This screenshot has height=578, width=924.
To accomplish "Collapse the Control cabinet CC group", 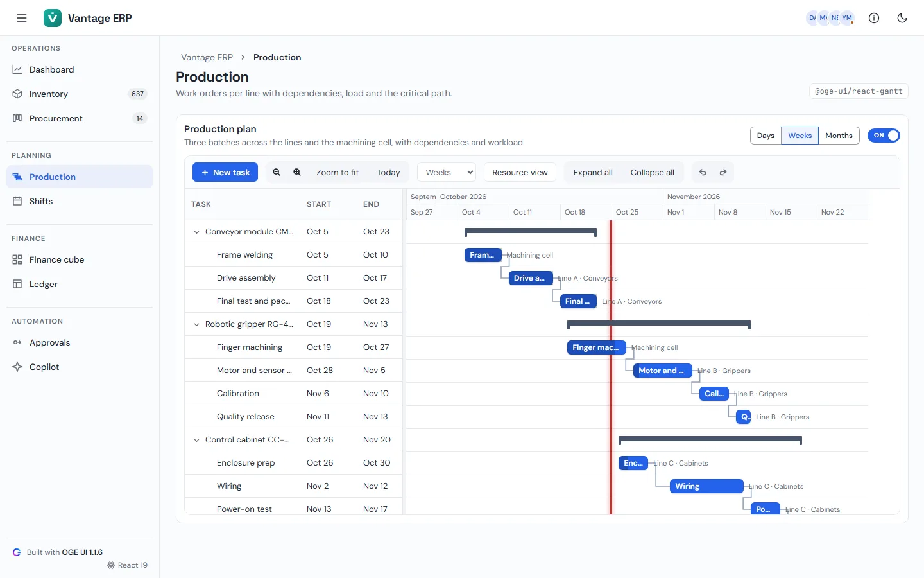I will coord(196,440).
